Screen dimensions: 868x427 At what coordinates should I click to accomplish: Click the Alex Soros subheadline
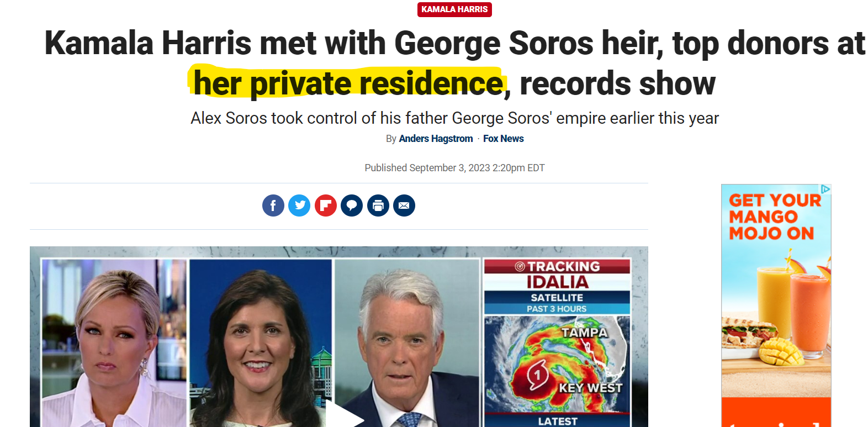(x=454, y=118)
